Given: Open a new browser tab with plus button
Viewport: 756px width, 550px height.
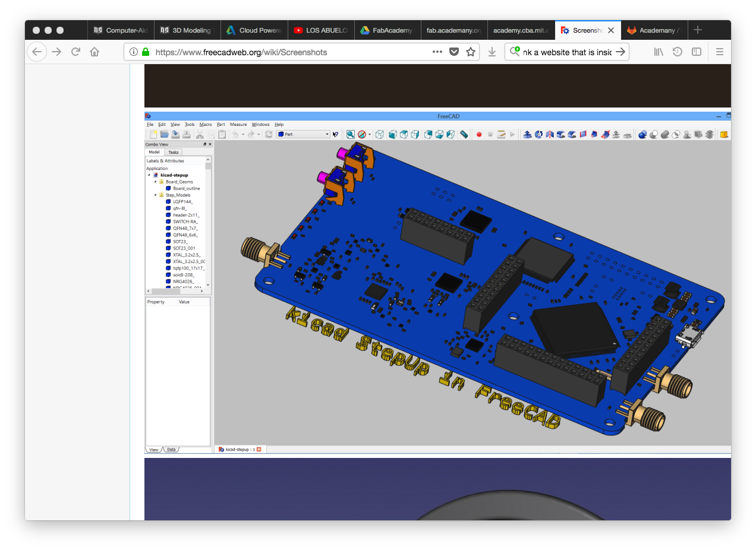Looking at the screenshot, I should point(698,30).
